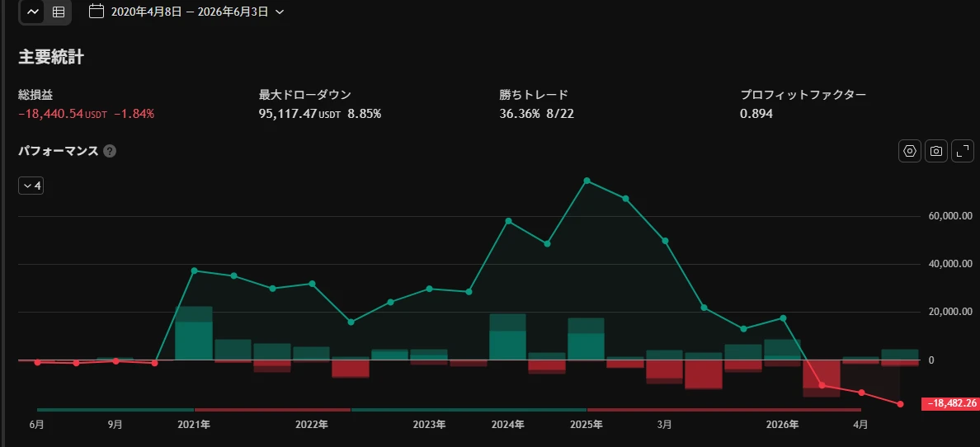Click the highest equity point above 2025年

(x=587, y=181)
